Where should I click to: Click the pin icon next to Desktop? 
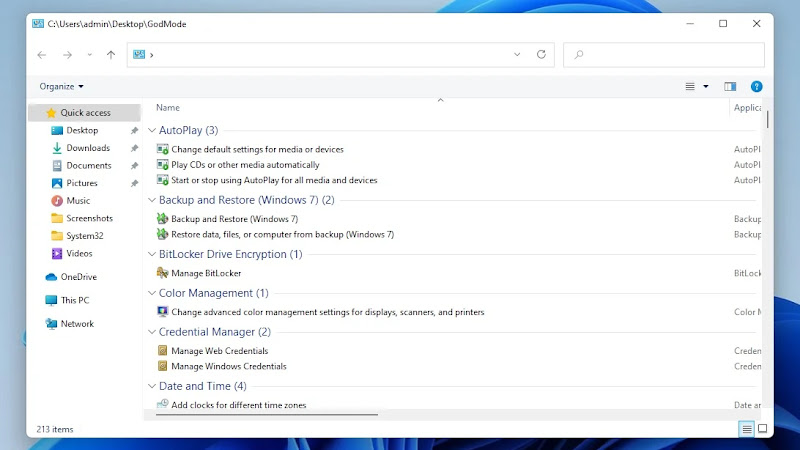tap(134, 131)
